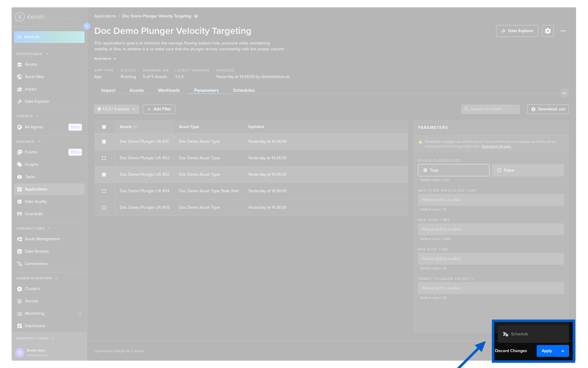This screenshot has height=368, width=588.
Task: Toggle the select-all assets checkbox
Action: pyautogui.click(x=104, y=127)
